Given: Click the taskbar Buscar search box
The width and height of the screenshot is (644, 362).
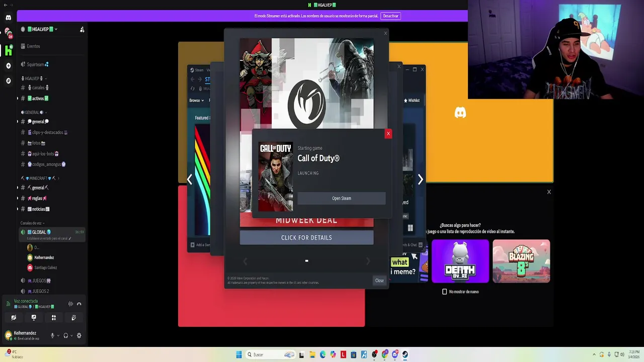Looking at the screenshot, I should click(270, 355).
